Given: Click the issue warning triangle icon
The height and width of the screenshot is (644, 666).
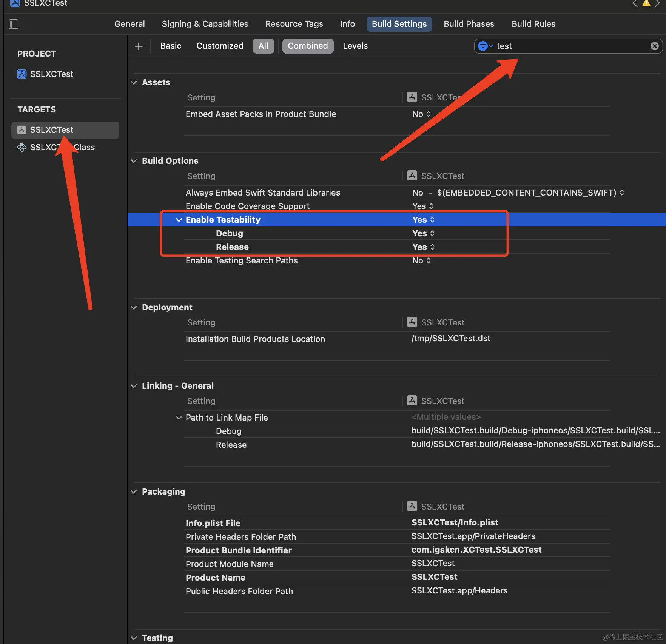Looking at the screenshot, I should [646, 3].
